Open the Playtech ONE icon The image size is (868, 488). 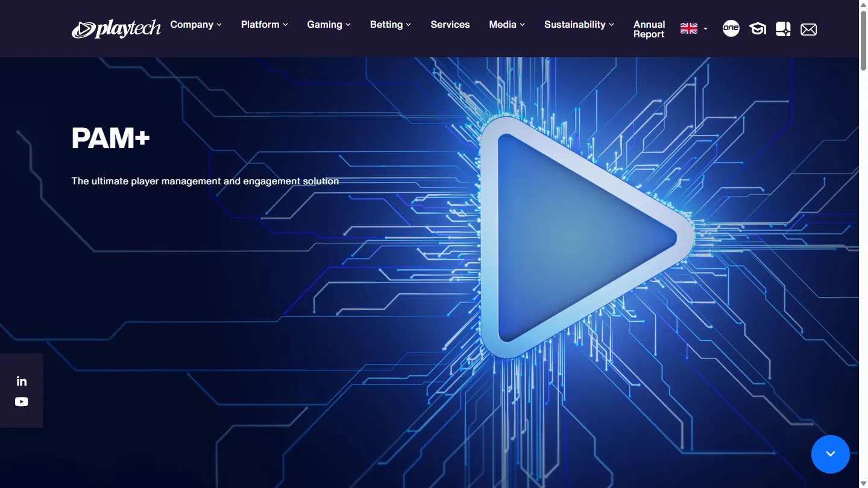[x=731, y=28]
